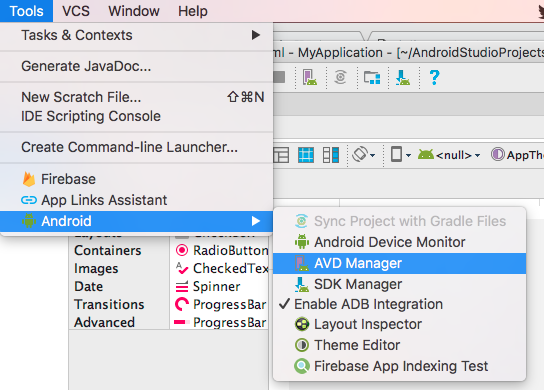
Task: Choose Generate JavaDoc... menu item
Action: pyautogui.click(x=136, y=66)
